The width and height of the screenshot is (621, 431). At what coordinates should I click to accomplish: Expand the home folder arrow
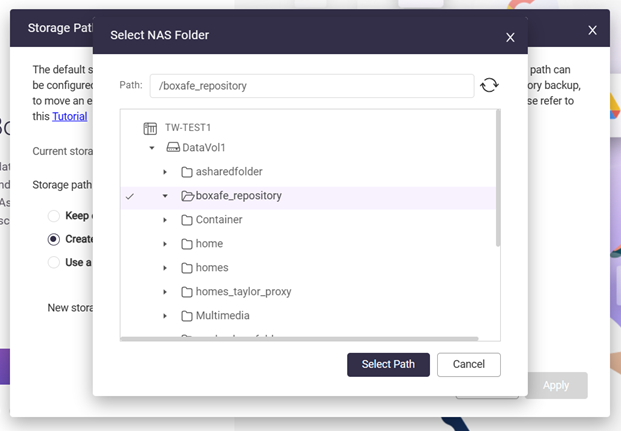point(165,244)
